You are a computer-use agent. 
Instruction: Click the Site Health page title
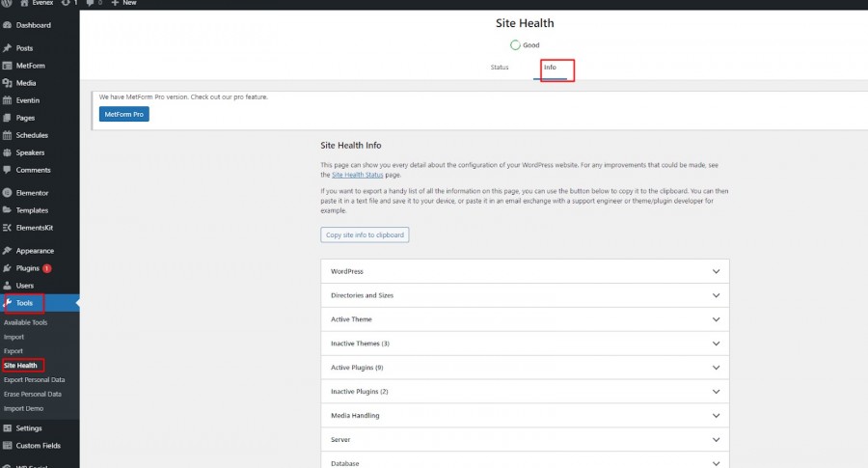(525, 23)
